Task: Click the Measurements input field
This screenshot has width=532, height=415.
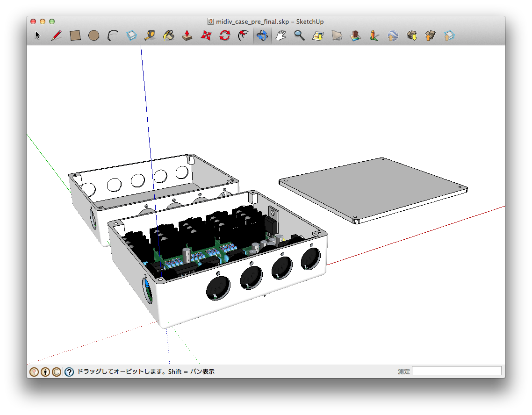Action: [456, 371]
